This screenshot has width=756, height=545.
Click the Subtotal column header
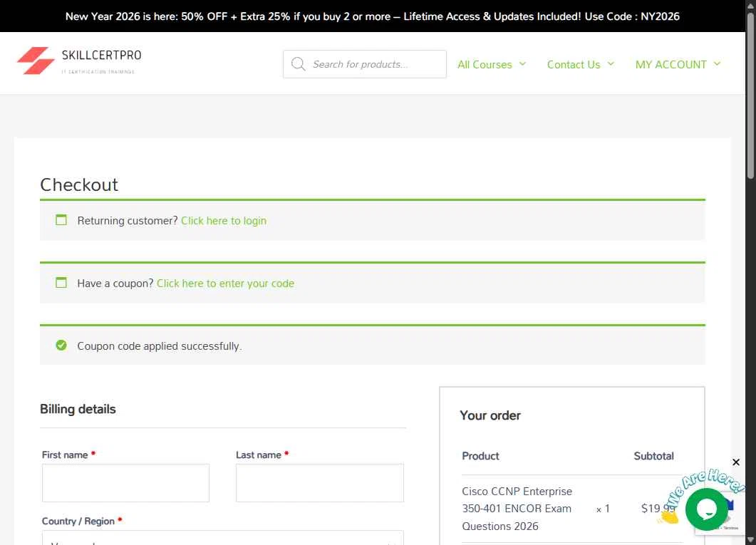coord(653,456)
